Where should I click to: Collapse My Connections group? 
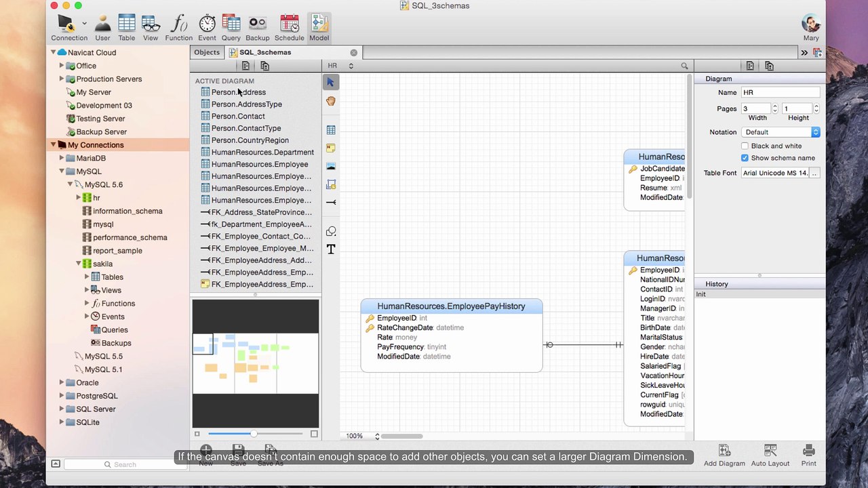tap(54, 144)
